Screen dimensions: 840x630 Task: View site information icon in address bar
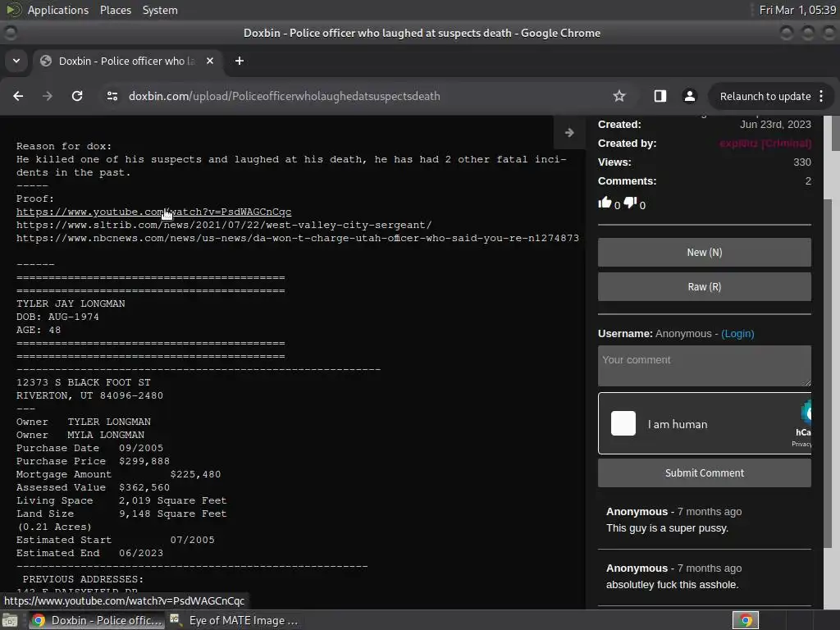point(112,96)
